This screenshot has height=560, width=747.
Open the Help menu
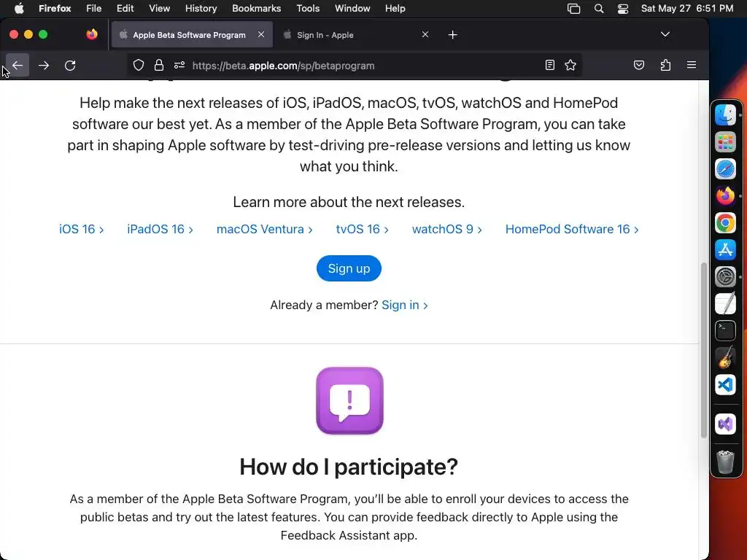[x=395, y=8]
